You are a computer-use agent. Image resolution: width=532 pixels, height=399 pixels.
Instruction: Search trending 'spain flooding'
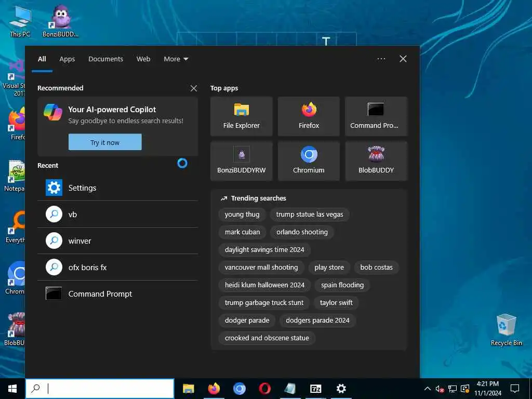pyautogui.click(x=342, y=285)
